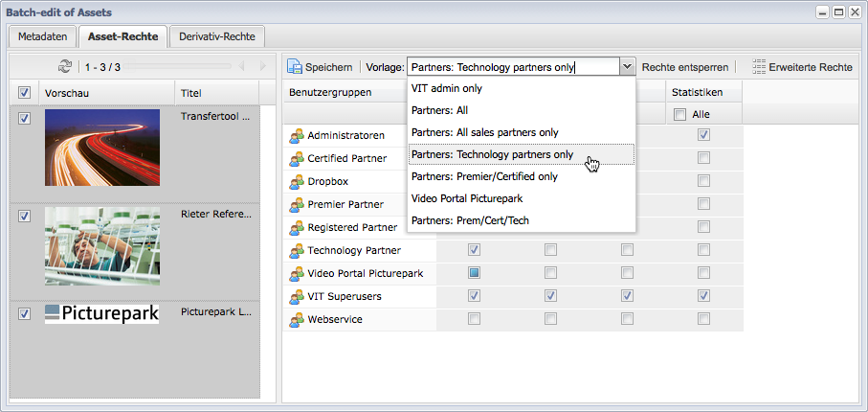Click the Speichern disk icon

294,67
